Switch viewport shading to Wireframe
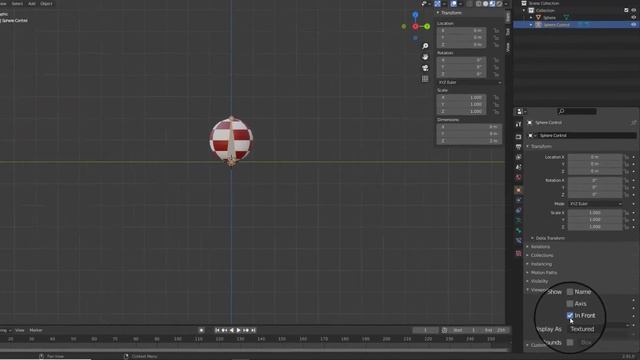This screenshot has width=640, height=360. [478, 4]
